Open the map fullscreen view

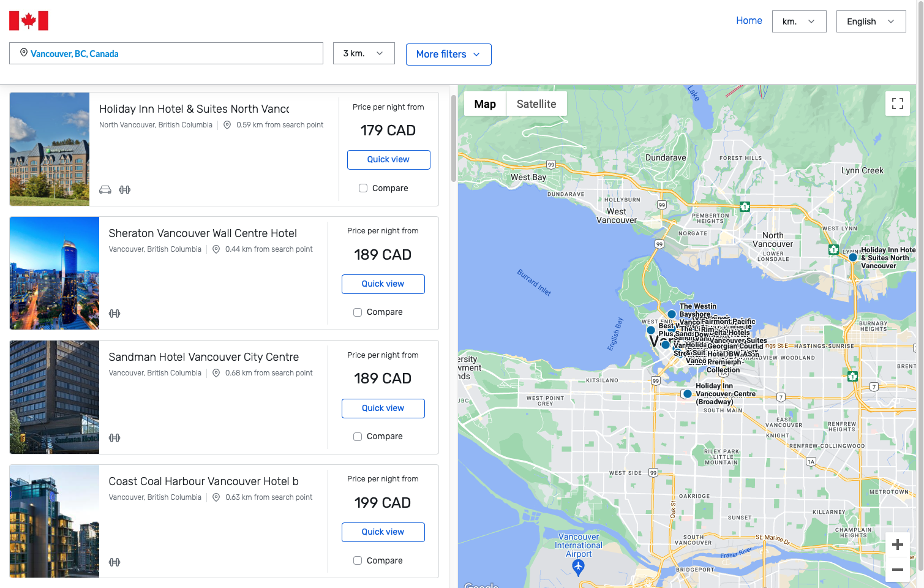(897, 104)
